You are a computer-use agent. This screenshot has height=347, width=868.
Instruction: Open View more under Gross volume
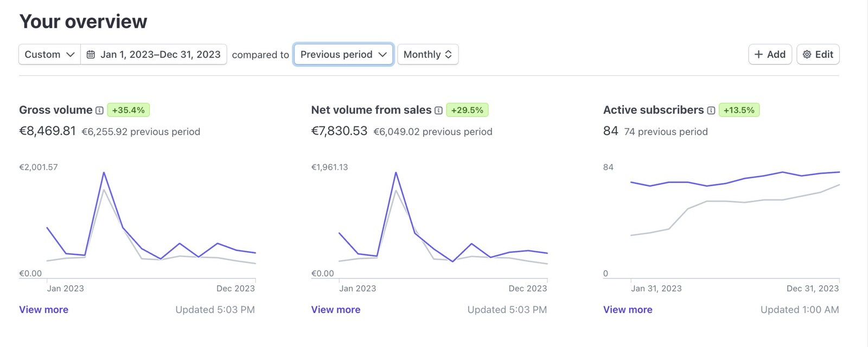coord(43,310)
